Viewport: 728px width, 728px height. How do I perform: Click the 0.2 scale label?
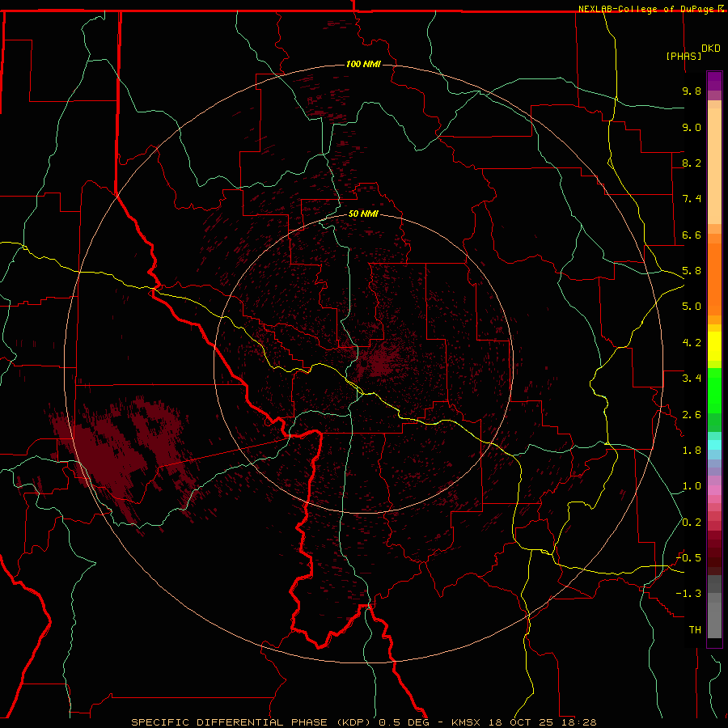692,523
